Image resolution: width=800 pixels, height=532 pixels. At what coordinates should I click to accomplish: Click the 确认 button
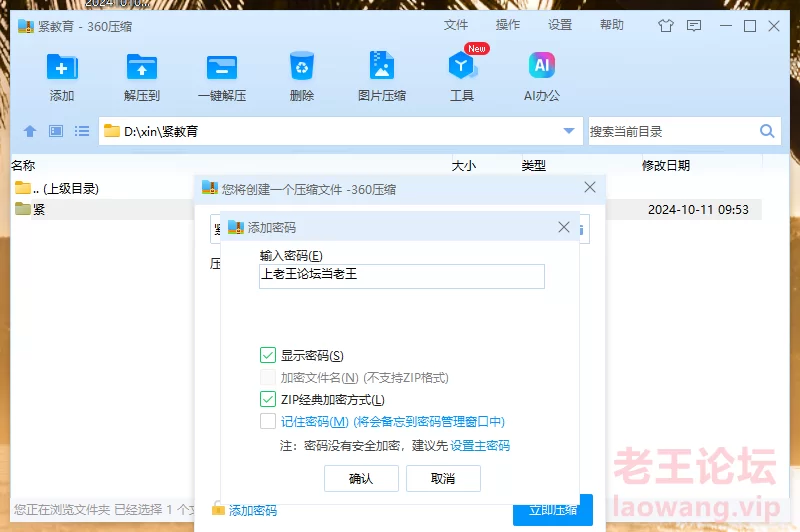tap(361, 478)
